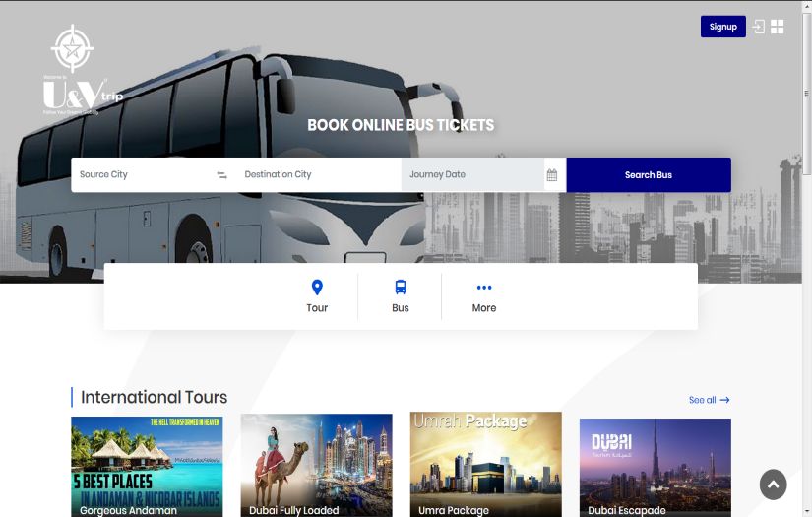This screenshot has height=517, width=812.
Task: Click the See all arrow icon
Action: (725, 400)
